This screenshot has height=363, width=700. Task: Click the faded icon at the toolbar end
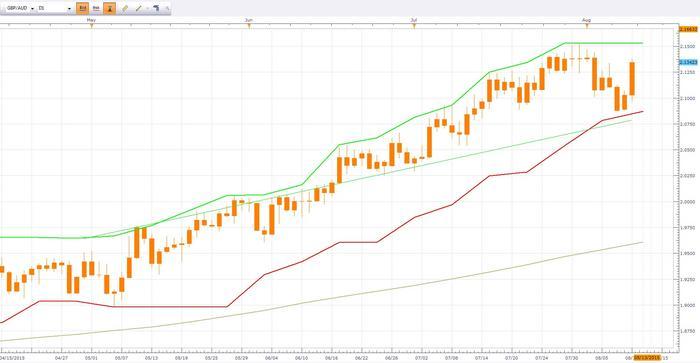click(x=167, y=8)
